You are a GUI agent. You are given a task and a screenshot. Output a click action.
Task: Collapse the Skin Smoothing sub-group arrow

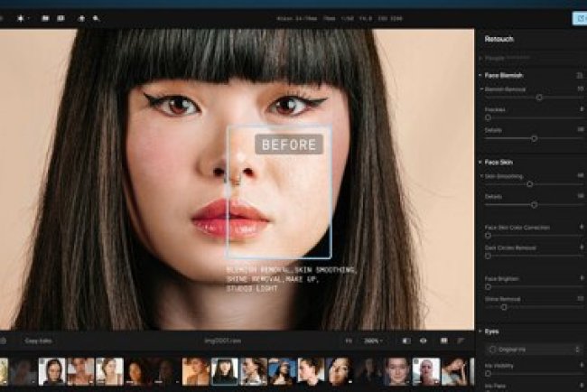pyautogui.click(x=482, y=176)
